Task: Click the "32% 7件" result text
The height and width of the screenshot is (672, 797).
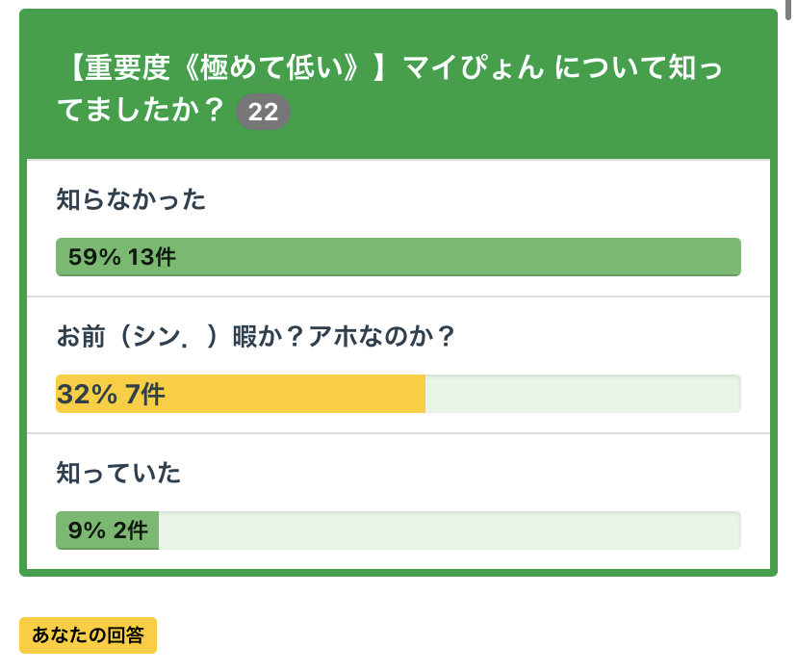Action: click(x=112, y=394)
